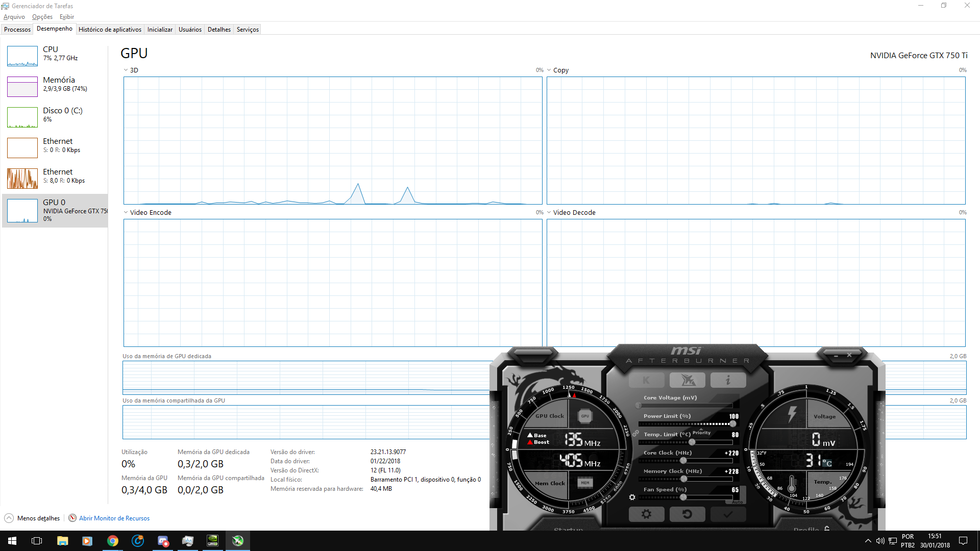This screenshot has width=980, height=551.
Task: Click the 3D usage graph area
Action: 333,141
